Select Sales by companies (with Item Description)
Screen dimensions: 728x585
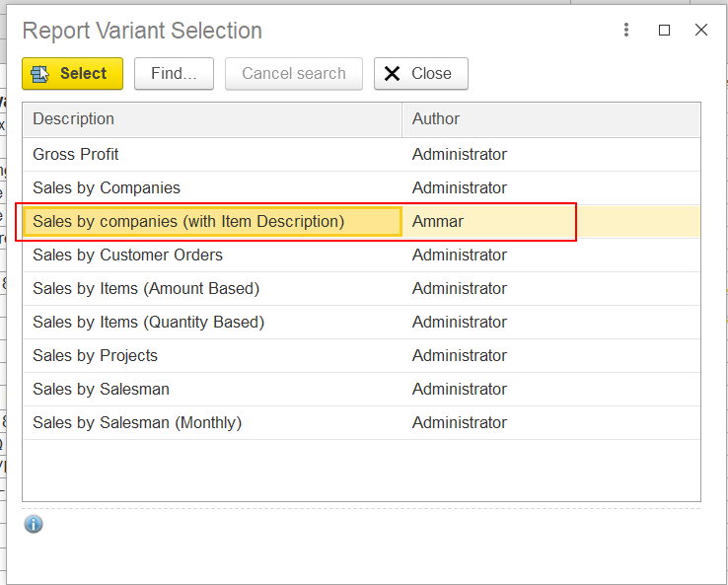188,222
